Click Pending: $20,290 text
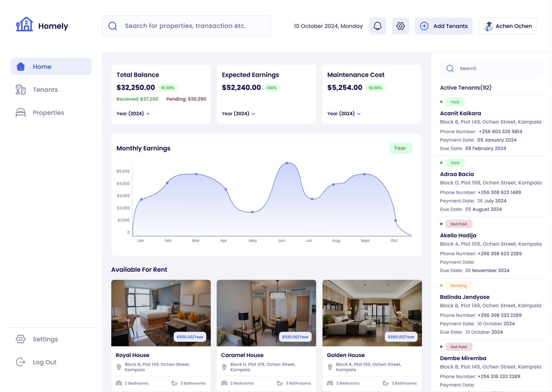 pos(186,99)
